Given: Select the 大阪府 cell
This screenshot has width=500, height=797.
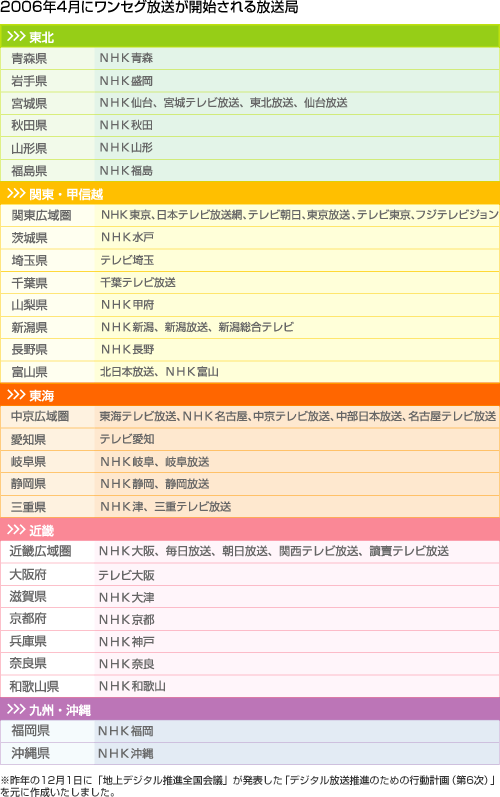Looking at the screenshot, I should pos(47,575).
